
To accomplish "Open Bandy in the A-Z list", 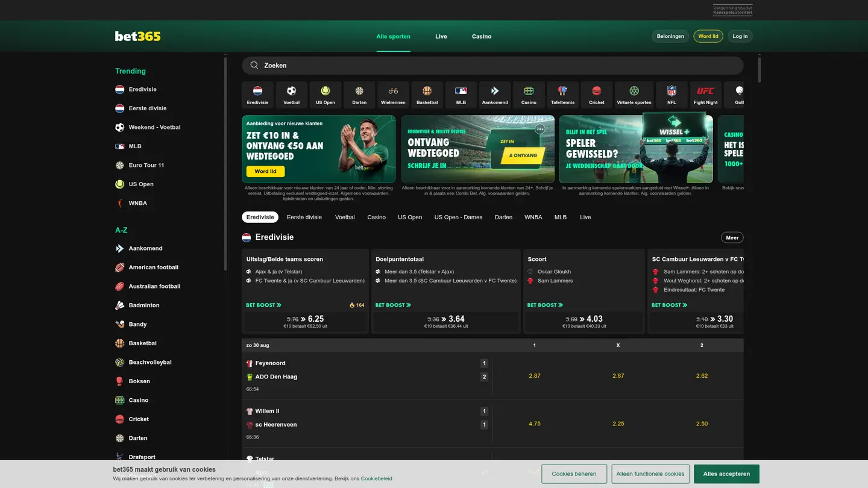I will point(131,324).
